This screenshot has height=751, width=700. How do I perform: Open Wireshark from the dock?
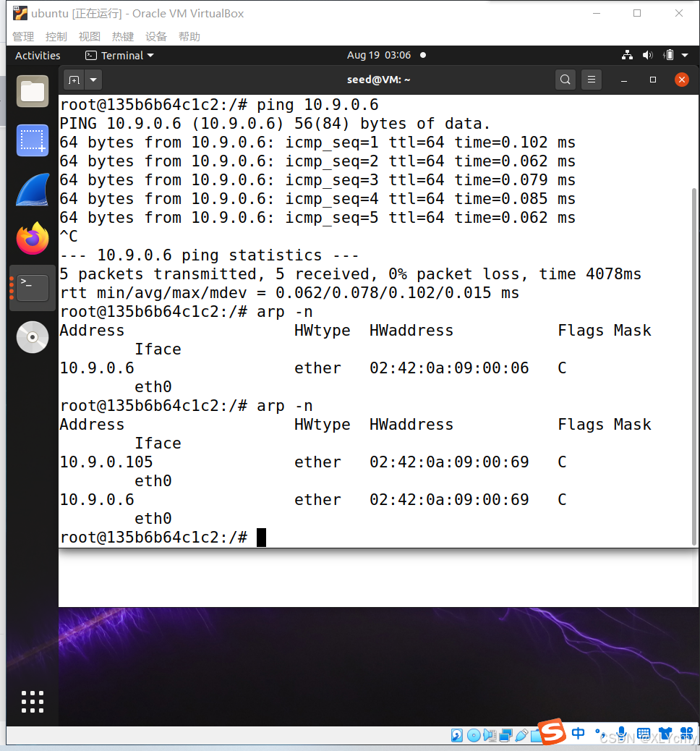tap(33, 190)
